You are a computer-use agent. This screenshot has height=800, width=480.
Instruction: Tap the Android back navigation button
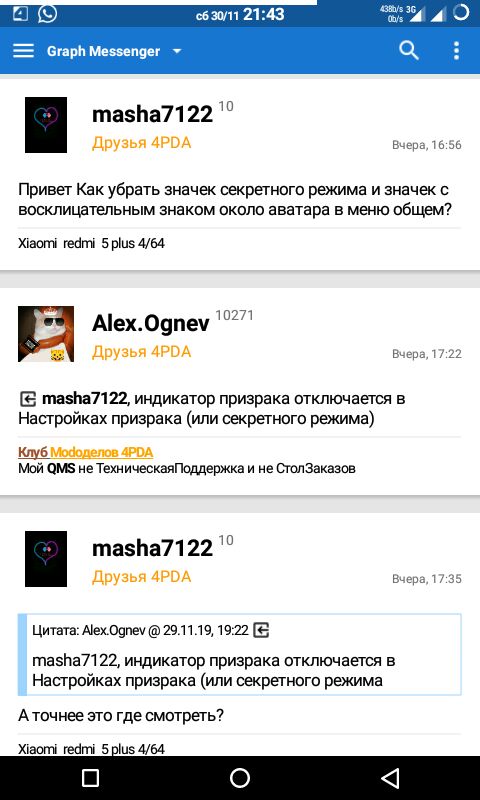[390, 778]
